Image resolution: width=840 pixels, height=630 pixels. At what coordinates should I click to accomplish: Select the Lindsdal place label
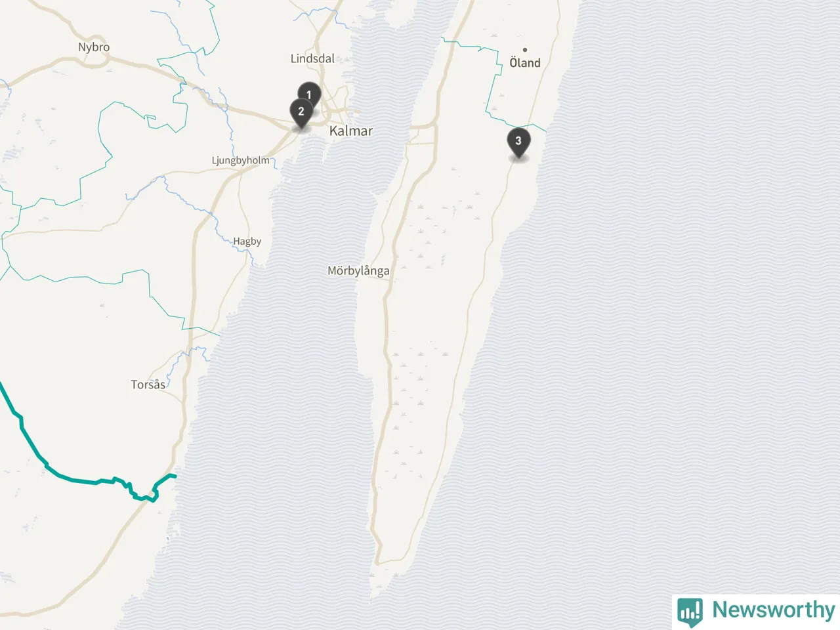(x=312, y=58)
